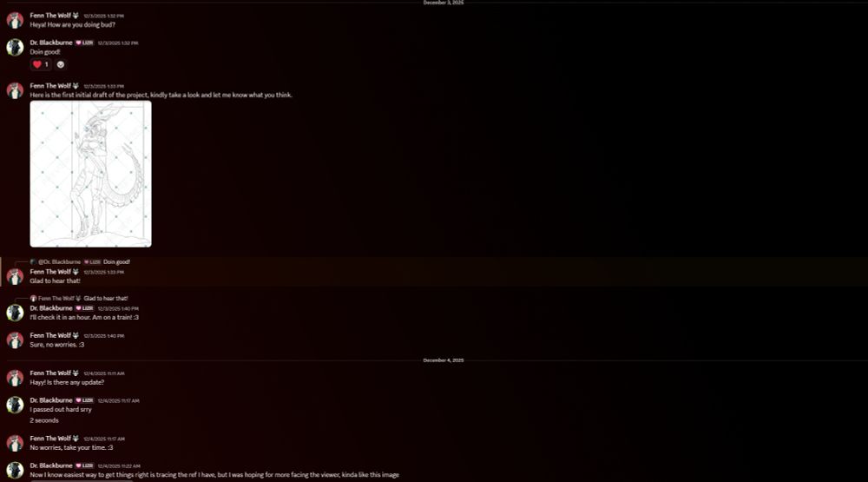Open Dr. Blackburne's avatar beside "Now I know easiest way"

click(x=15, y=470)
